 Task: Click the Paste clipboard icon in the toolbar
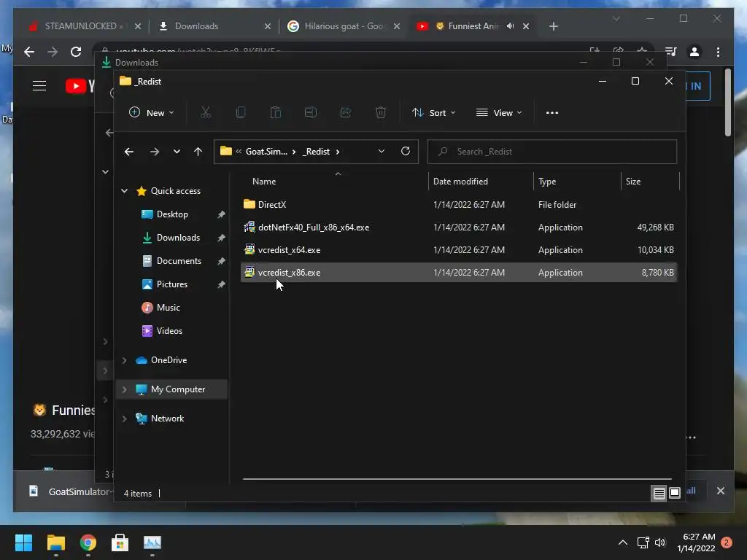[275, 113]
